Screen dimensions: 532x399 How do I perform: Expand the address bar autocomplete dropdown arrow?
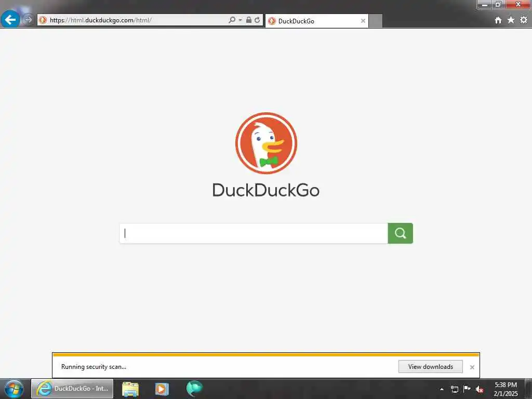240,20
